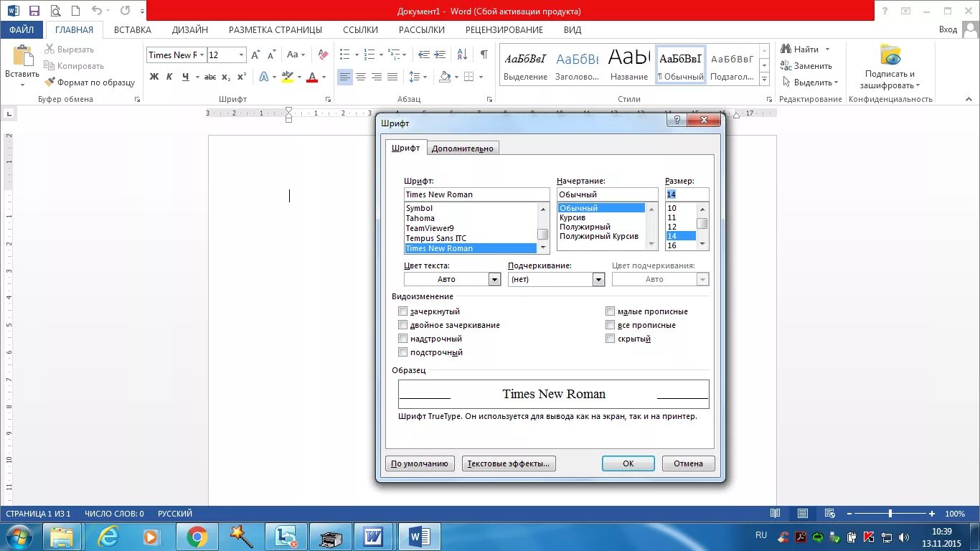Apply superscript x² ribbon icon
The width and height of the screenshot is (980, 551).
point(242,77)
